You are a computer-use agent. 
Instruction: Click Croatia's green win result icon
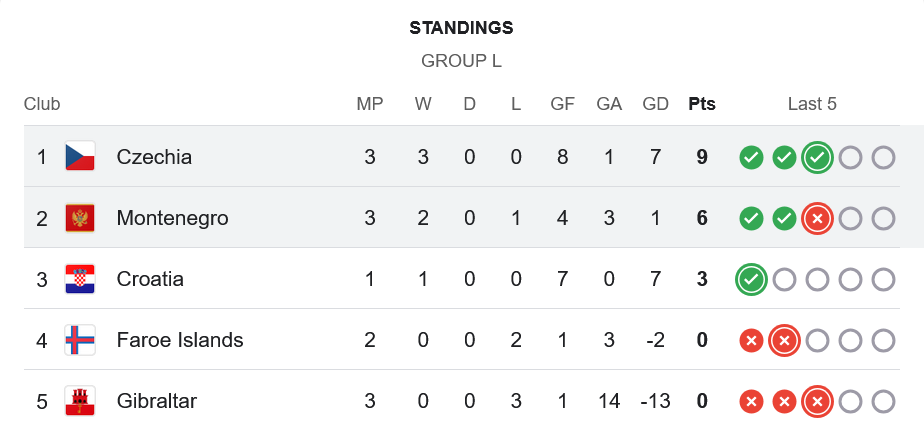751,280
